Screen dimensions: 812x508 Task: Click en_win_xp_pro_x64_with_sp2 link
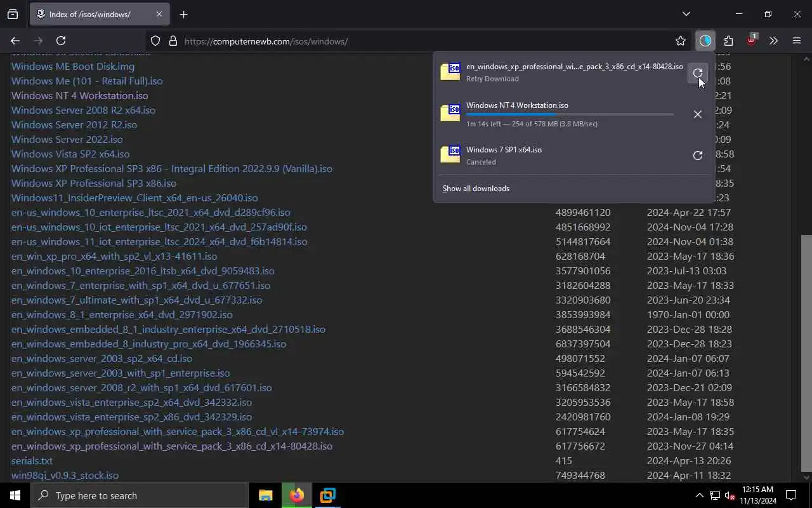114,256
